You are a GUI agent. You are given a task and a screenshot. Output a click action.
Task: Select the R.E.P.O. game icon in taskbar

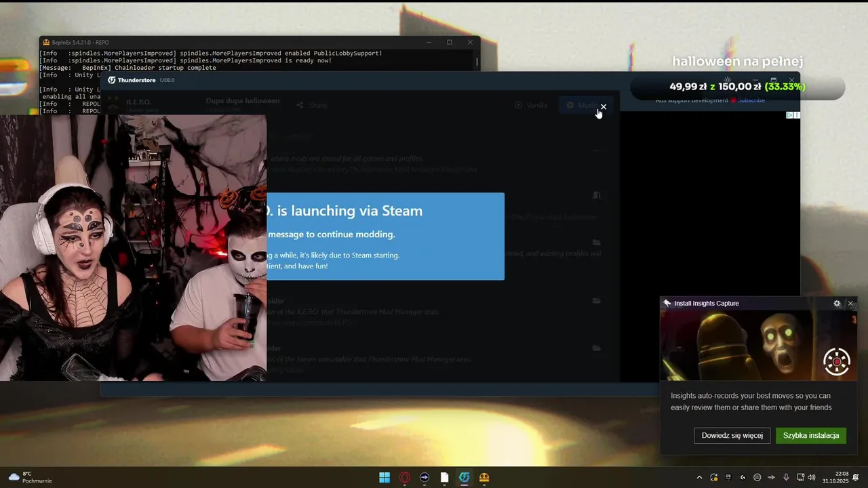(x=484, y=477)
